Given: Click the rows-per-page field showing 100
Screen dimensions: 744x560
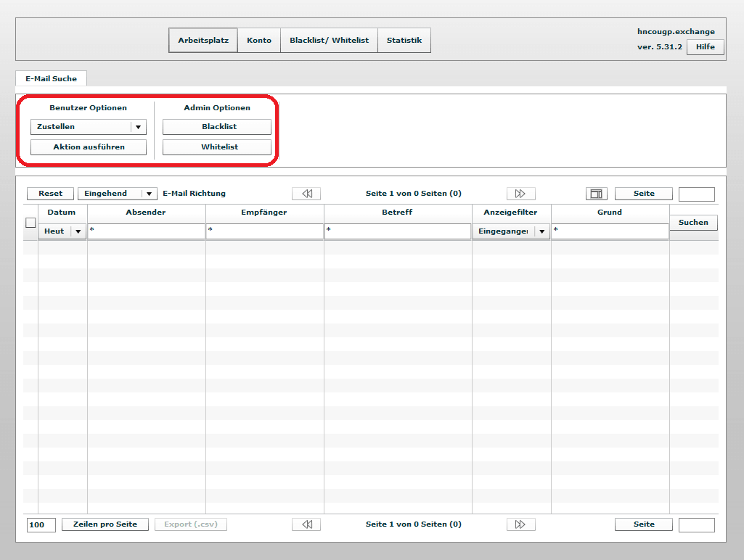Looking at the screenshot, I should coord(41,525).
